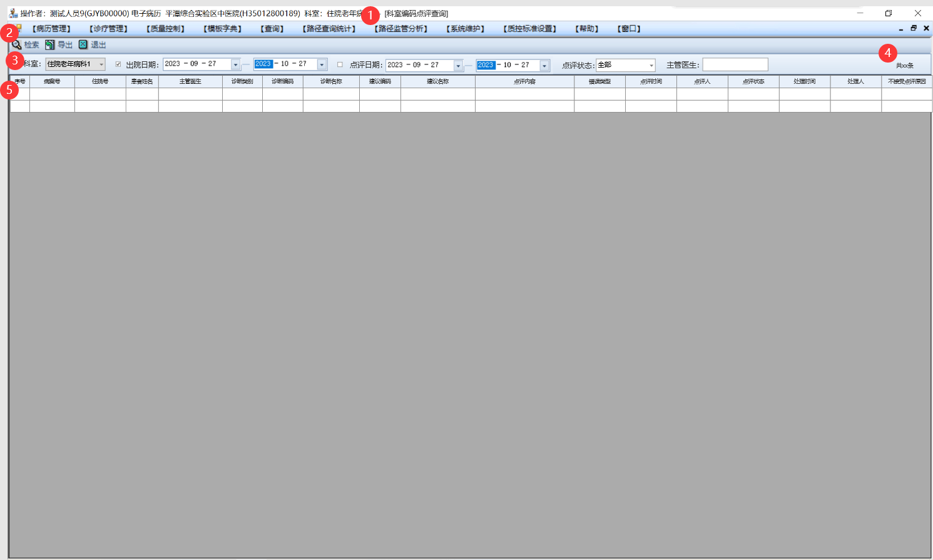This screenshot has width=933, height=560.
Task: Restore the inner child window in menu bar
Action: 914,29
